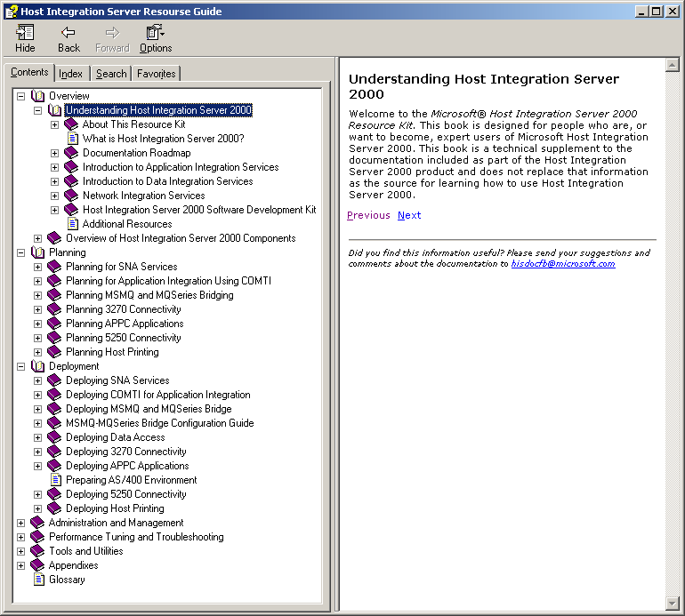Go back using the Back arrow icon
The image size is (685, 616).
point(68,32)
